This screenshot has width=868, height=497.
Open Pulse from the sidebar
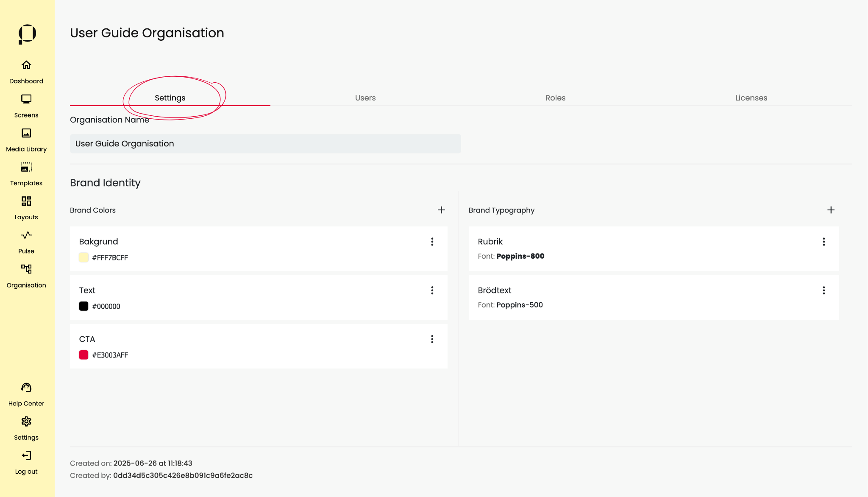[x=26, y=235]
